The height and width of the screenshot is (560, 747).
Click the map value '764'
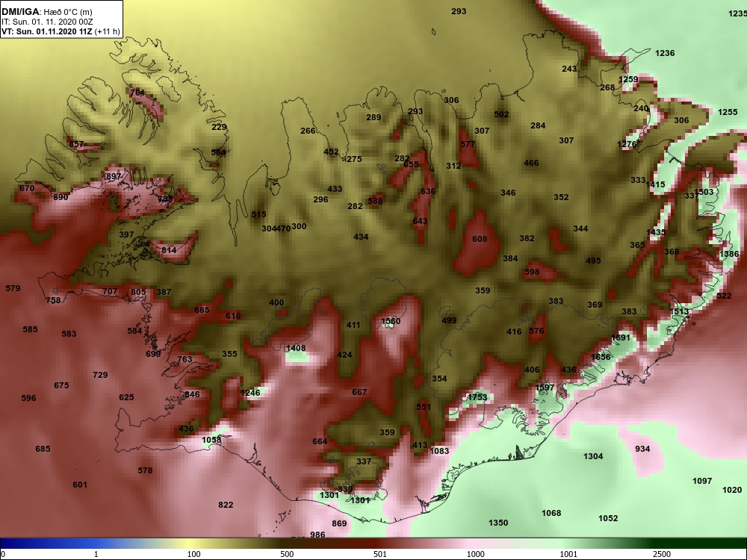point(137,93)
